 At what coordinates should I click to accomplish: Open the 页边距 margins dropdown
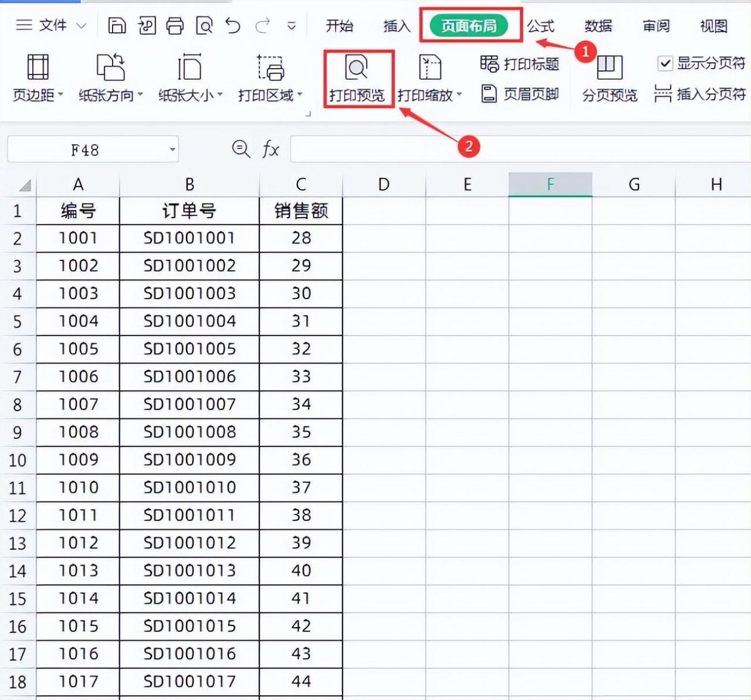click(x=38, y=77)
